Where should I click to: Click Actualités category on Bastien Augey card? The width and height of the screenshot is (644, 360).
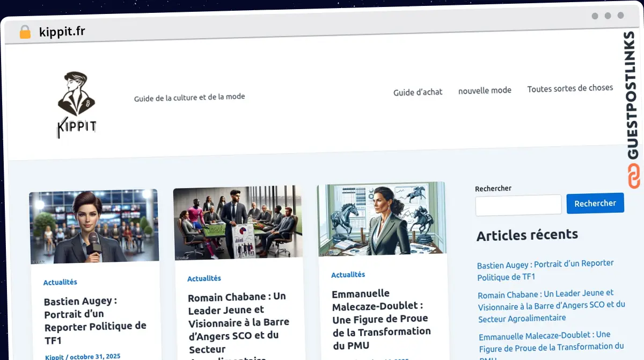click(x=60, y=282)
